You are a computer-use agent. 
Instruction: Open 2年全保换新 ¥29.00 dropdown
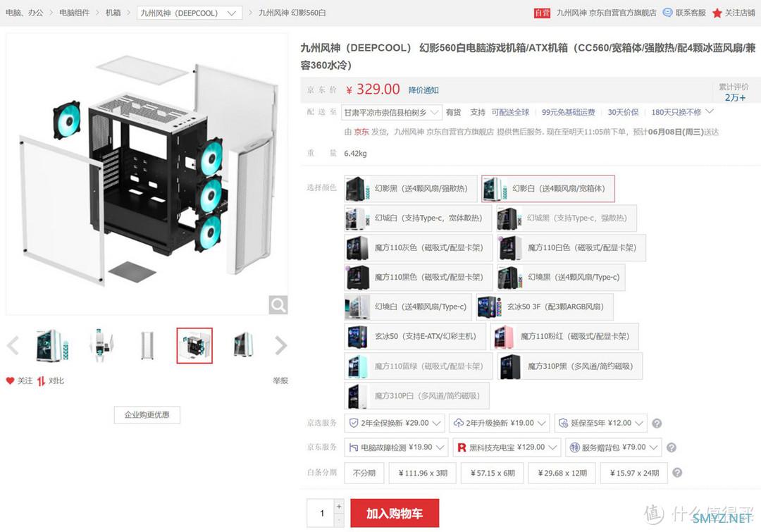pos(395,423)
